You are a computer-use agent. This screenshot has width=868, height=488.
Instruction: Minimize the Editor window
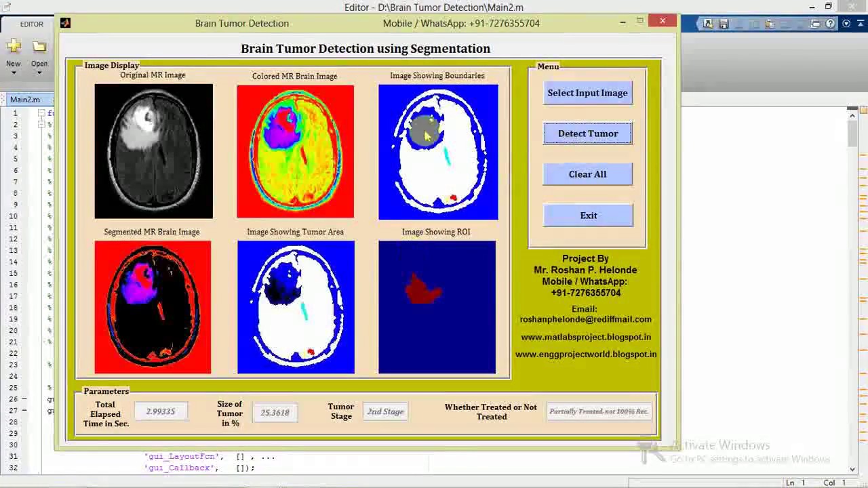[812, 7]
